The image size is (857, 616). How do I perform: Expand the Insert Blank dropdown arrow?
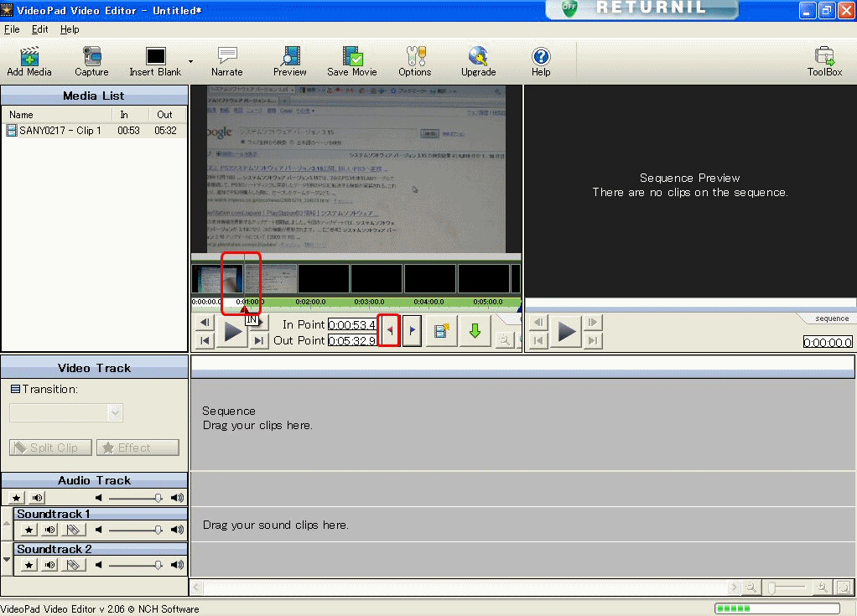point(190,61)
